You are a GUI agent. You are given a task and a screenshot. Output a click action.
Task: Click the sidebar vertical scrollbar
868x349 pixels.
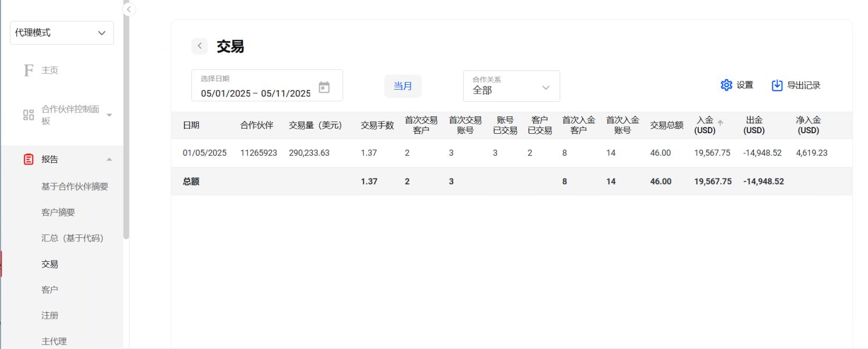(x=126, y=122)
